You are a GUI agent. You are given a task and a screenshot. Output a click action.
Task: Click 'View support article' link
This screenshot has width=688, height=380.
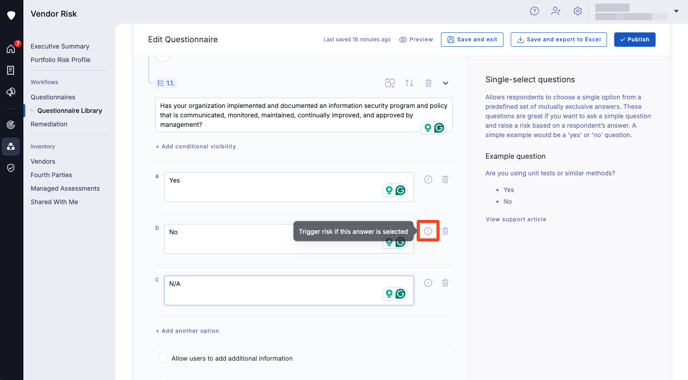click(516, 219)
